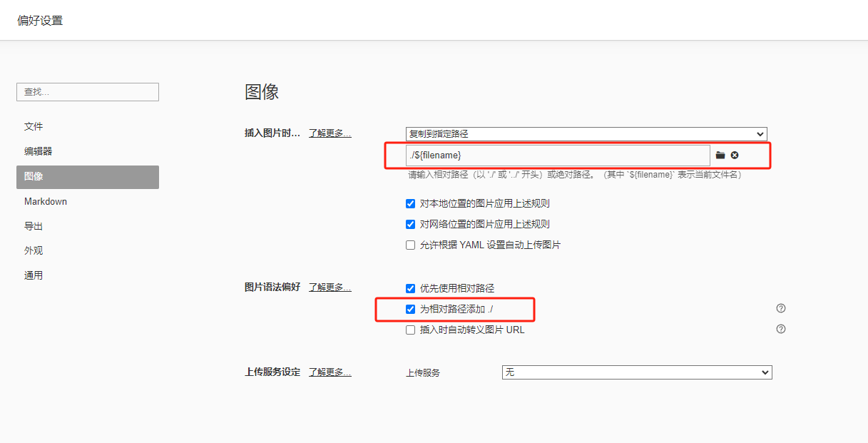The width and height of the screenshot is (868, 443).
Task: Expand the 上传服务 dropdown showing 无
Action: tap(636, 372)
